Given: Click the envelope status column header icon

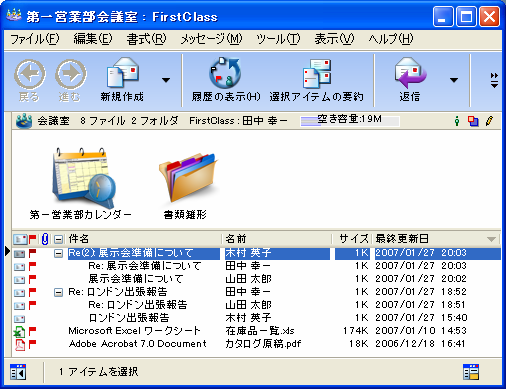Looking at the screenshot, I should 20,239.
